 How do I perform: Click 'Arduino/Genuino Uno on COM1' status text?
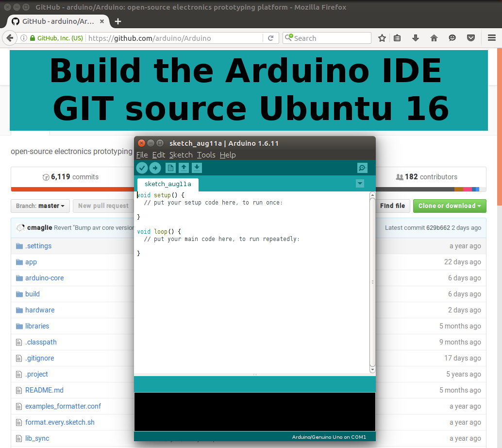(x=329, y=437)
